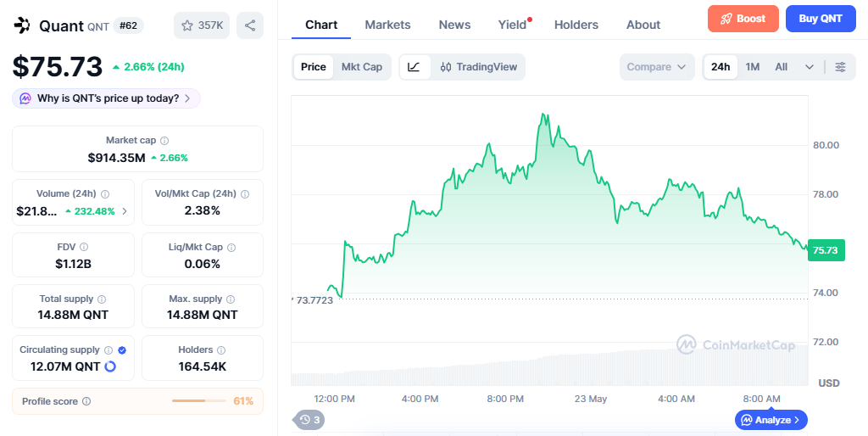Click the 73.7723 opening price label
Screen dimensions: 868x436
pyautogui.click(x=314, y=300)
